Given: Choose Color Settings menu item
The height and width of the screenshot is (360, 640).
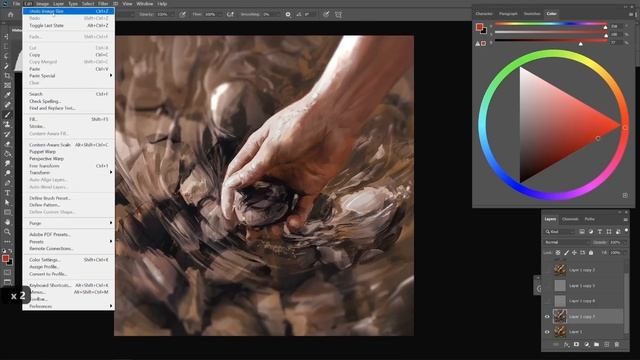Looking at the screenshot, I should 69,260.
